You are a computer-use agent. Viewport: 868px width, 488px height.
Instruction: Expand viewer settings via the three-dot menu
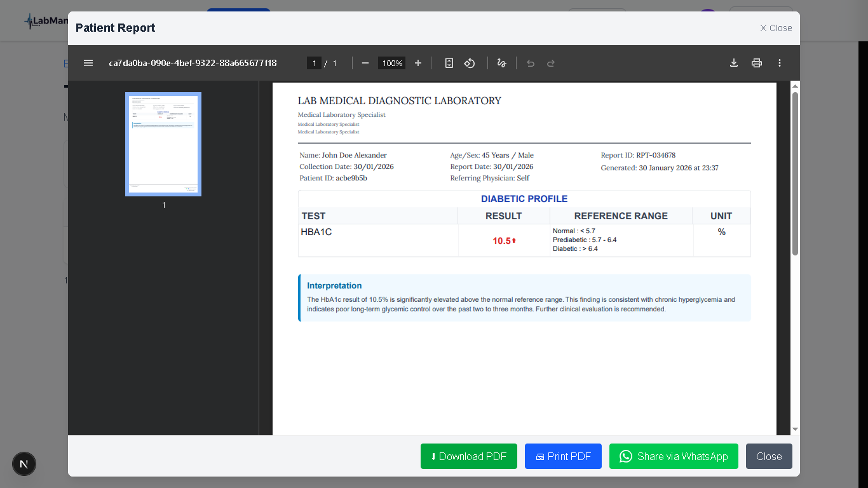click(x=780, y=63)
